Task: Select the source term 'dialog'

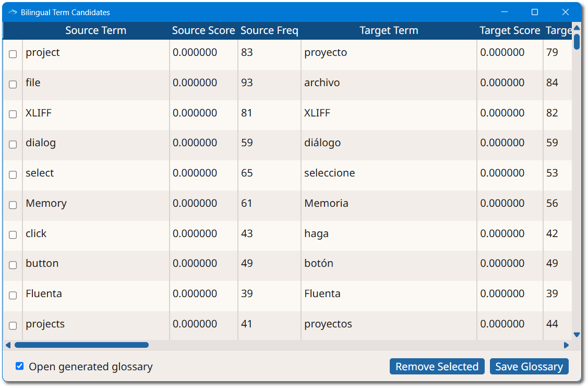Action: [41, 143]
